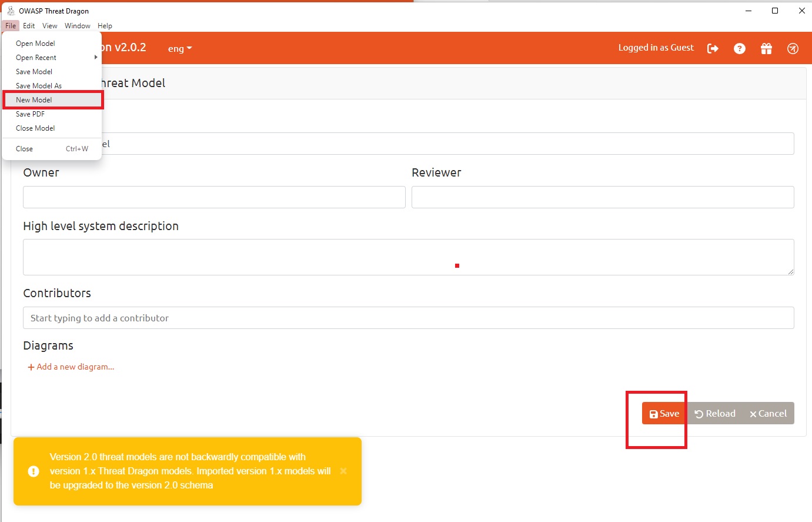Screen dimensions: 812x522
Task: Click Add a new diagram link
Action: click(71, 367)
